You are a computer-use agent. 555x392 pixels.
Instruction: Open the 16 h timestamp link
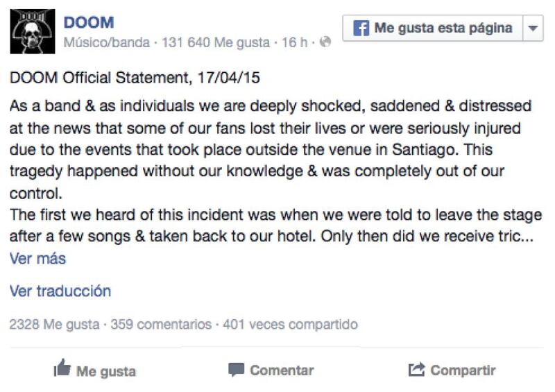(x=294, y=42)
